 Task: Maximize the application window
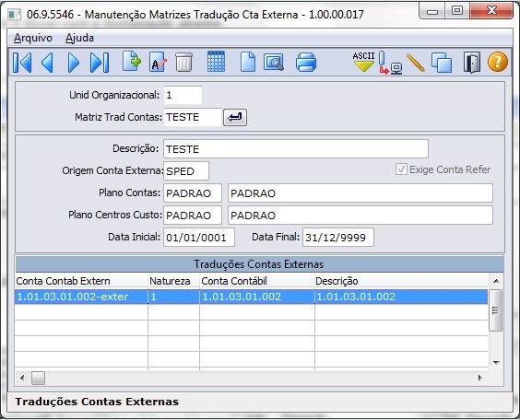click(x=456, y=11)
